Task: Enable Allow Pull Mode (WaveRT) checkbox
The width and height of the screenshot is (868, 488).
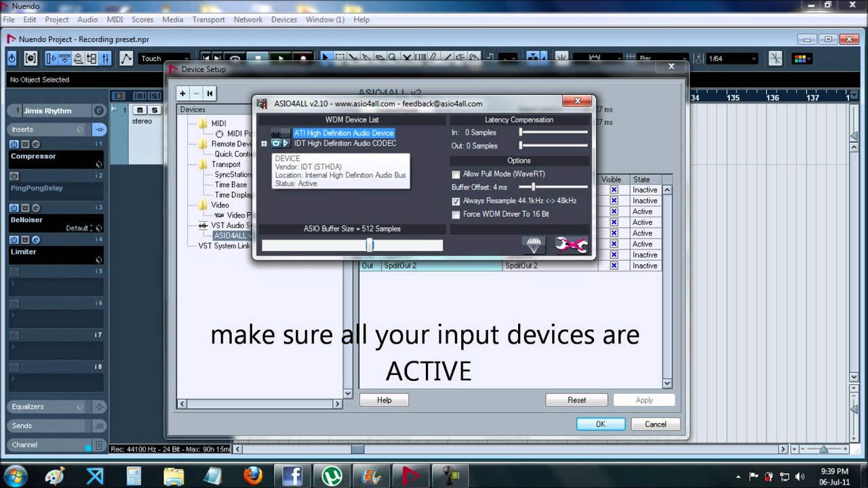Action: point(456,175)
